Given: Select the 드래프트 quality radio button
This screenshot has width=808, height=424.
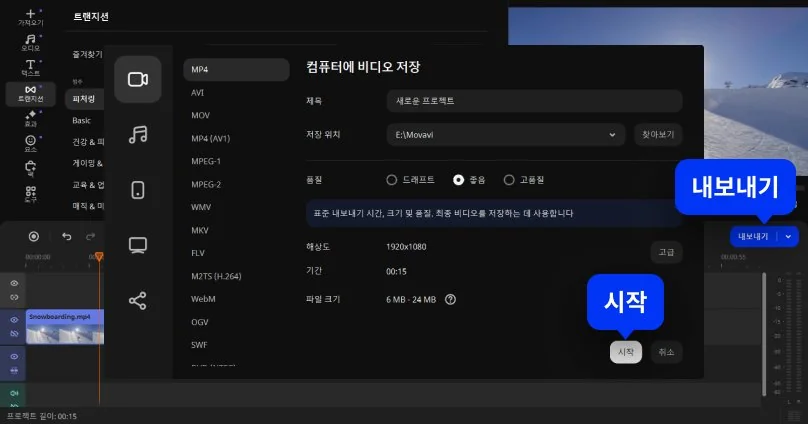Looking at the screenshot, I should (x=392, y=180).
